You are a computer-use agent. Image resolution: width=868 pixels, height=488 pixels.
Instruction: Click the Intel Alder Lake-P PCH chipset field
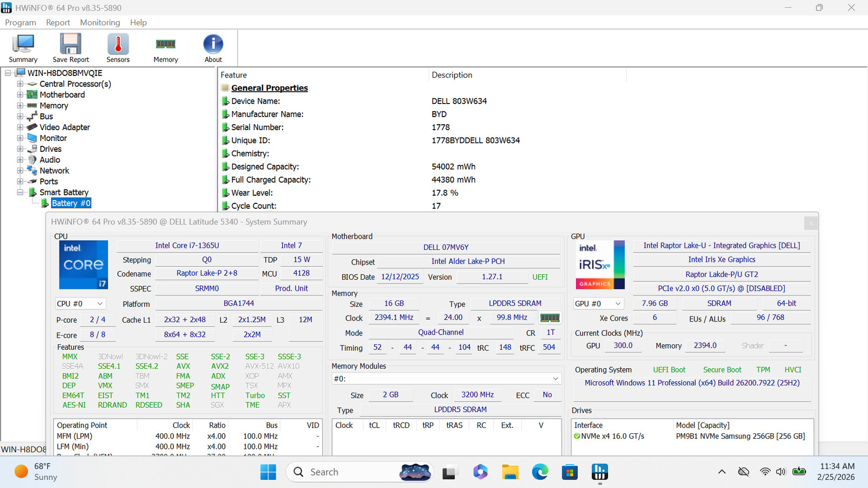(468, 261)
